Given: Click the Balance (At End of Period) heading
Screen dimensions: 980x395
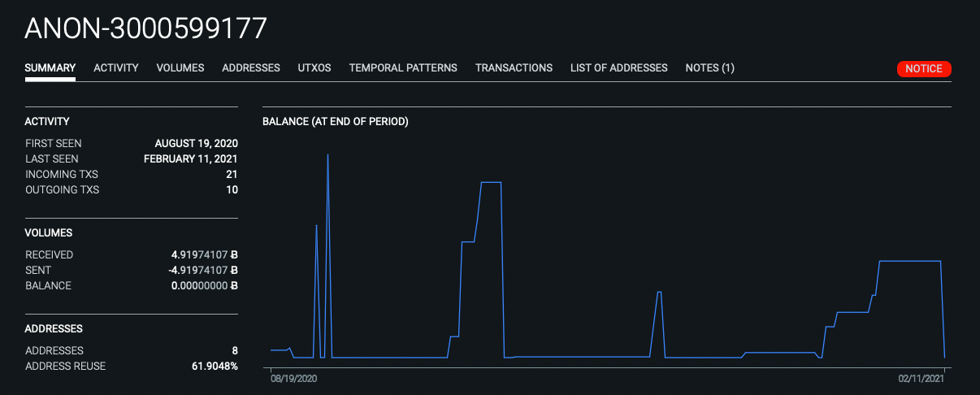Looking at the screenshot, I should 335,122.
